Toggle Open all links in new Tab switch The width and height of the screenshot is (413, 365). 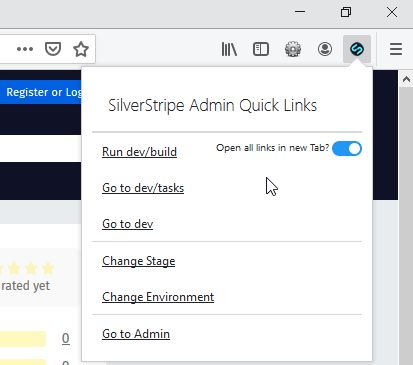[347, 148]
